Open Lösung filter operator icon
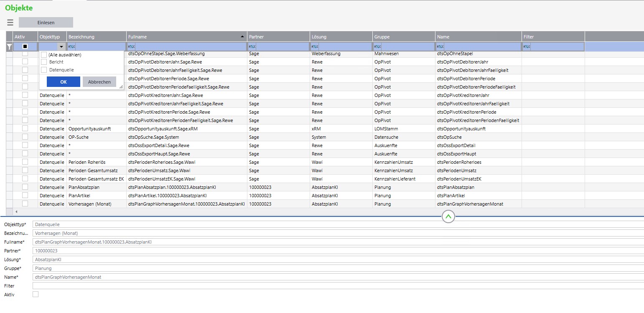Screen dimensions: 644x313 click(315, 47)
